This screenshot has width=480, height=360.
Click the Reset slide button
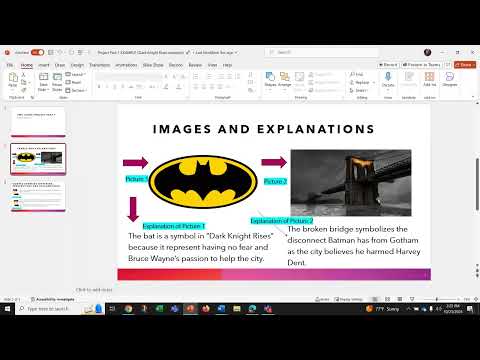coord(74,82)
